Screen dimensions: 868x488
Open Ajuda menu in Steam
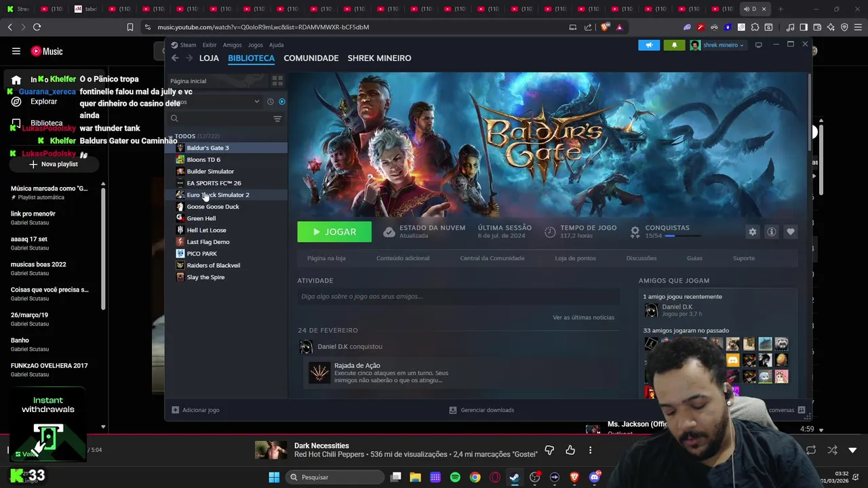(x=276, y=45)
